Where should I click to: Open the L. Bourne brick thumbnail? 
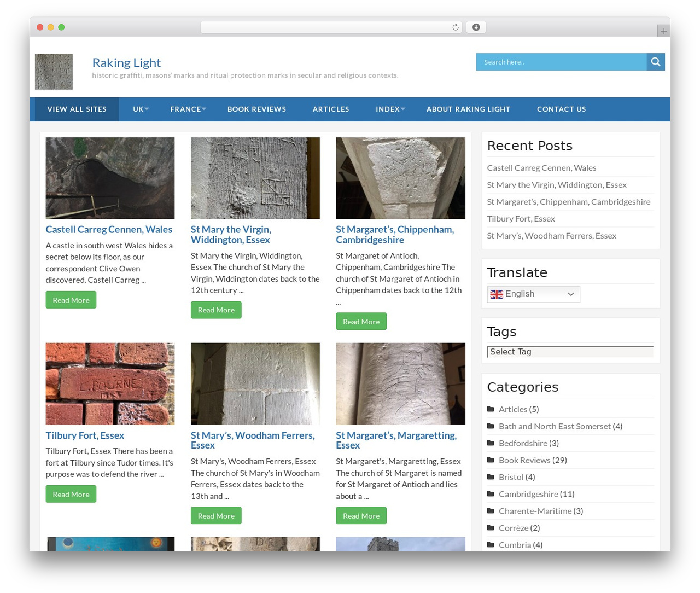click(110, 384)
